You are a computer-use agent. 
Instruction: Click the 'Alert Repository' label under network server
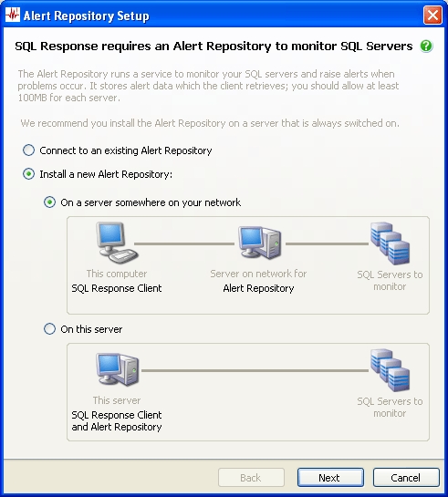pos(258,288)
